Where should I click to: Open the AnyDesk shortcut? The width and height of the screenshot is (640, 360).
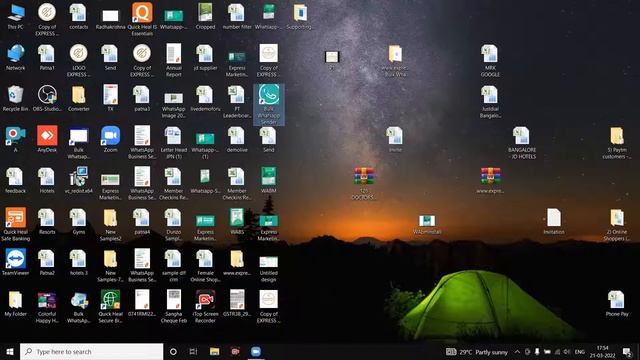click(47, 139)
